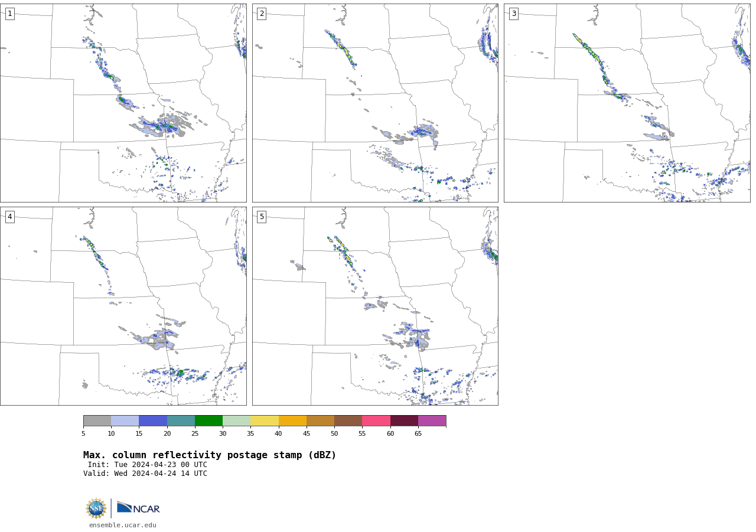Open ensemble member 3 reflectivity map

(627, 103)
